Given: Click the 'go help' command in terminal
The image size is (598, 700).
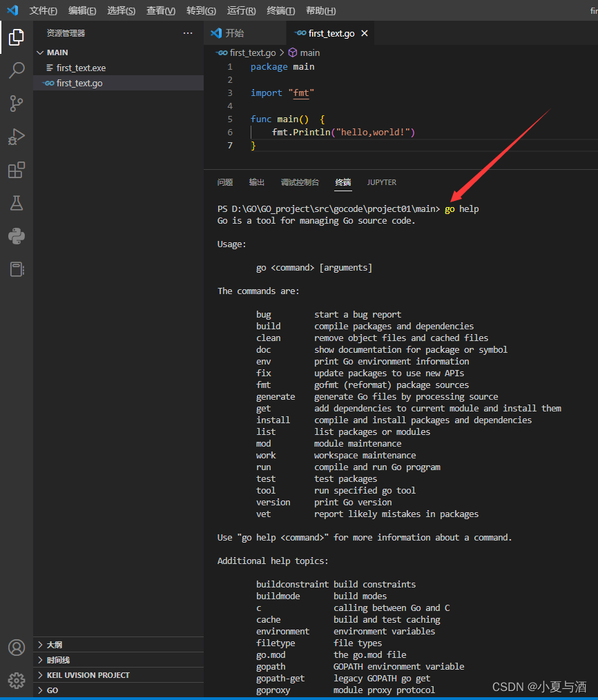Looking at the screenshot, I should click(x=461, y=209).
